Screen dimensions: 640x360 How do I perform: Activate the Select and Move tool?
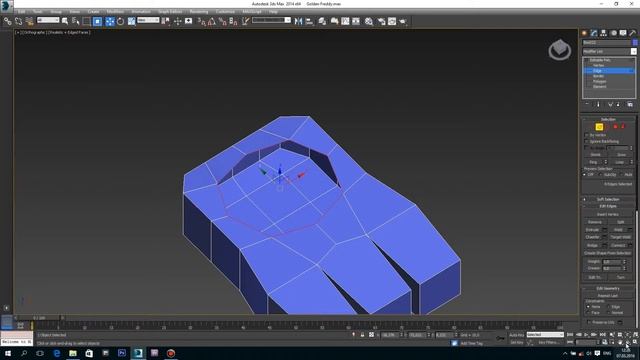(110, 21)
